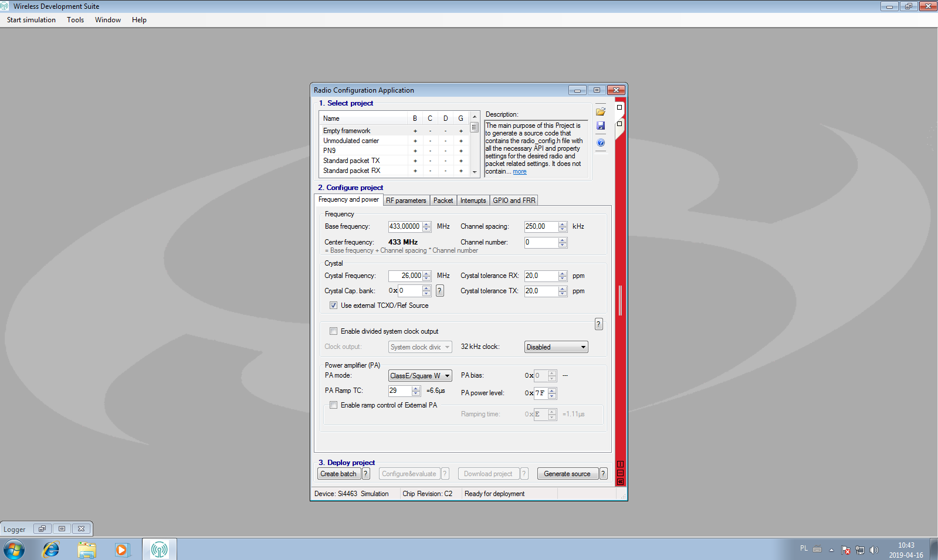This screenshot has height=560, width=938.
Task: Maximize the minimized Logger window
Action: tap(62, 528)
